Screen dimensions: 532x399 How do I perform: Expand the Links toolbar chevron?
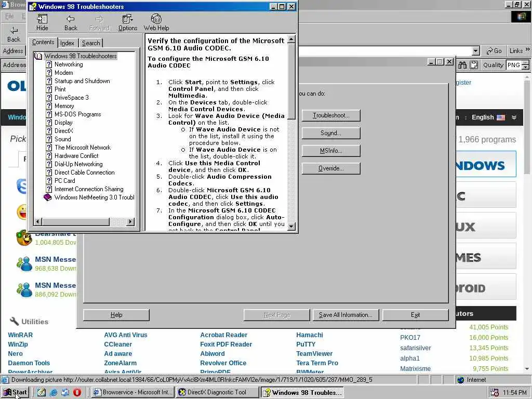click(528, 49)
